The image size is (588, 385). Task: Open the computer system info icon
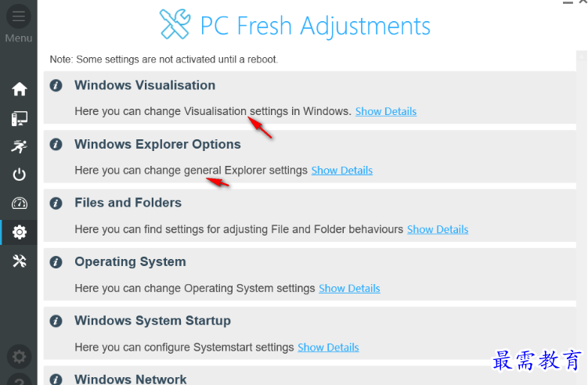pyautogui.click(x=19, y=118)
